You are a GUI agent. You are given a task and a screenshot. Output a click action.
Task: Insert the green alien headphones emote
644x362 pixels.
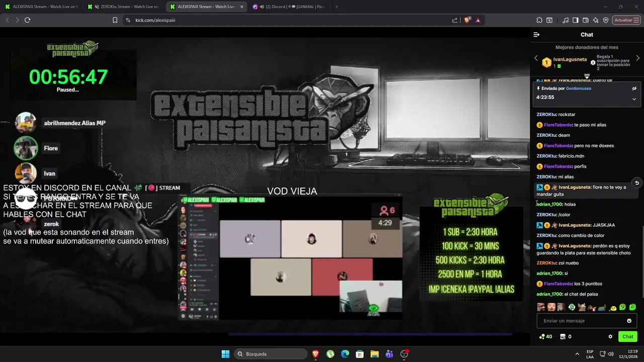(x=572, y=307)
